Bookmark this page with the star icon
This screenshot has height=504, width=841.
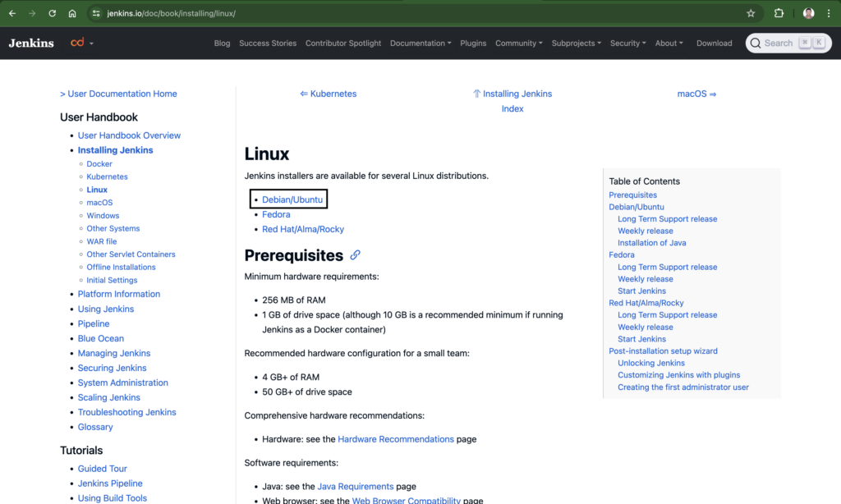[751, 13]
